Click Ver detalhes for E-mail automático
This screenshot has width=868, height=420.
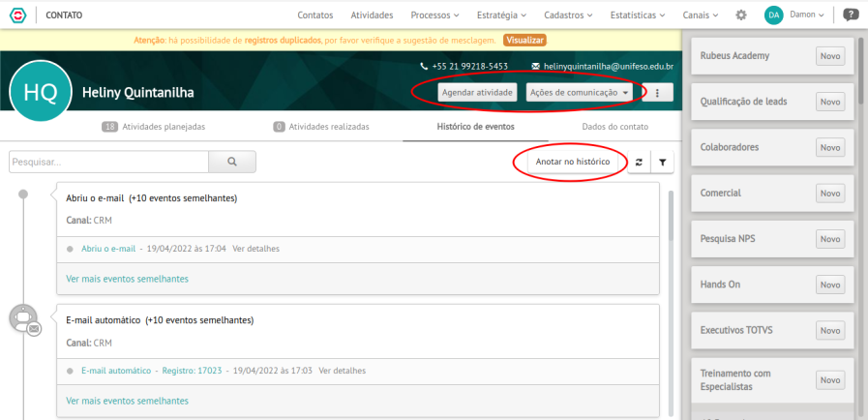pos(343,371)
